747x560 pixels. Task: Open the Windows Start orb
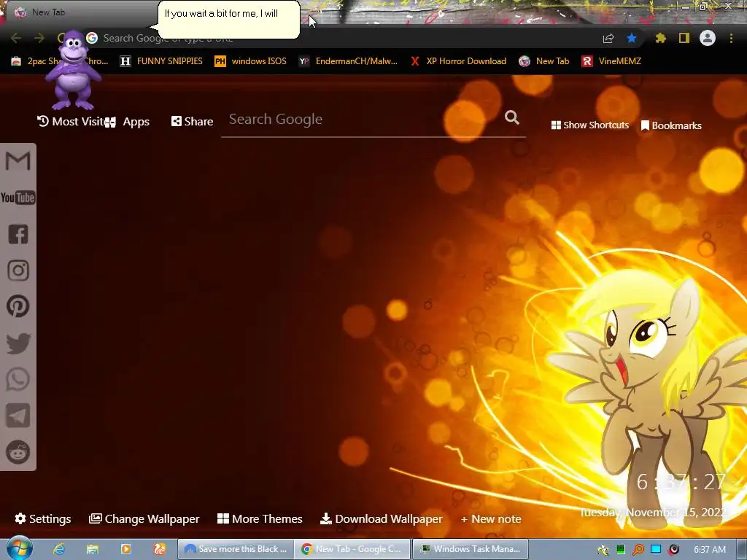pos(19,548)
